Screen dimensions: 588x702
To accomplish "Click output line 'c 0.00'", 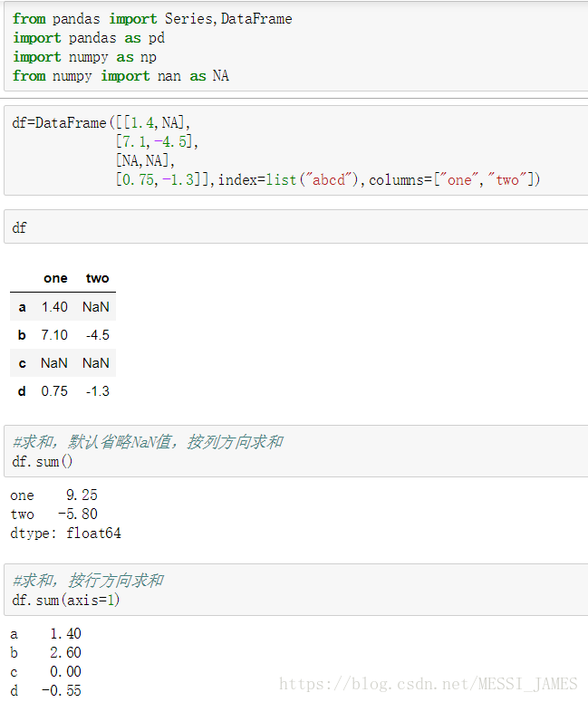I will point(45,672).
